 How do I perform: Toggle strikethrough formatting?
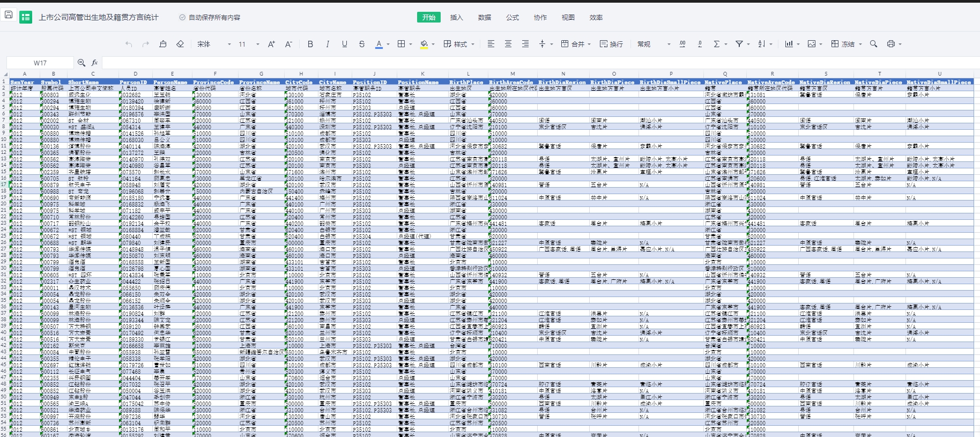point(362,44)
